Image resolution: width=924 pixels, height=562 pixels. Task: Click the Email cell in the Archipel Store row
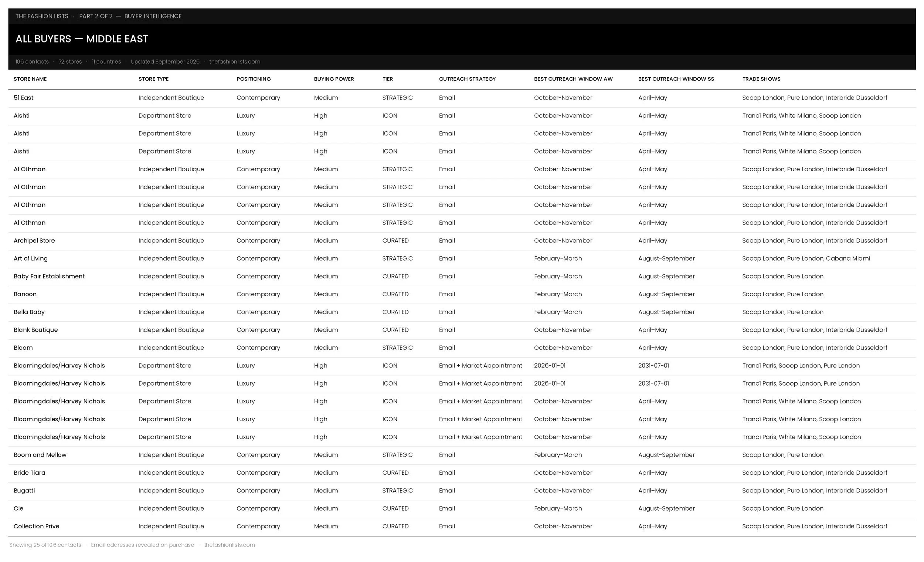[446, 240]
